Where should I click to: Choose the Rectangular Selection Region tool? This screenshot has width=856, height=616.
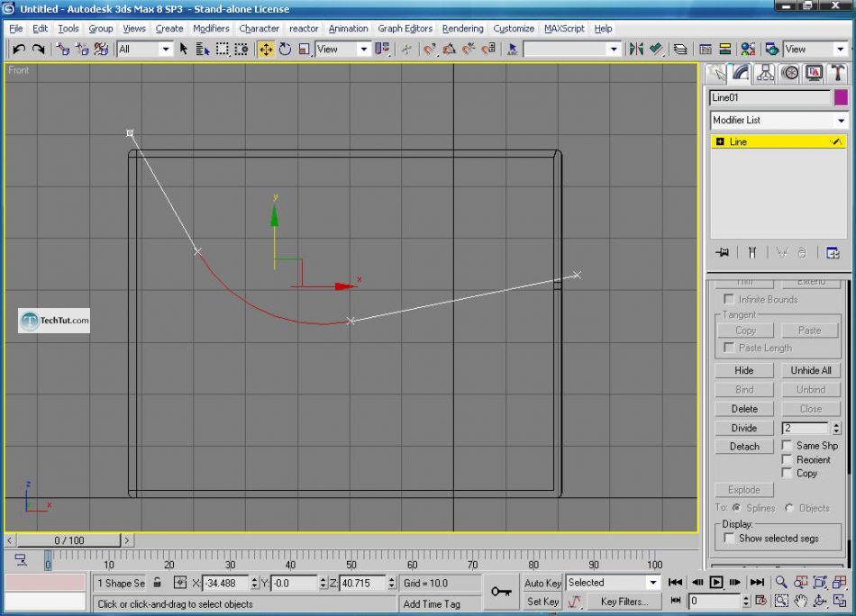coord(223,50)
